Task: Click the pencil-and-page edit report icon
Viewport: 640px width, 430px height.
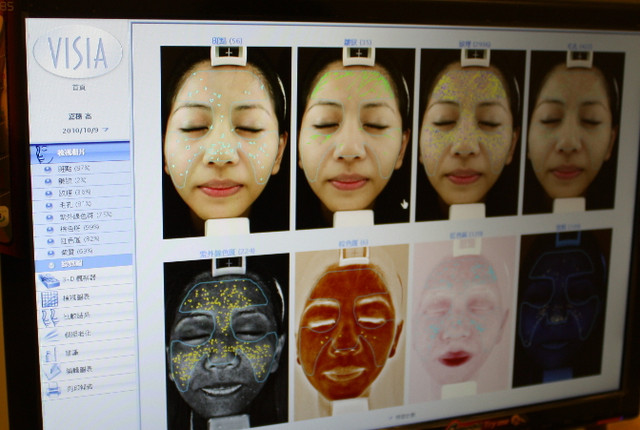Action: 52,371
